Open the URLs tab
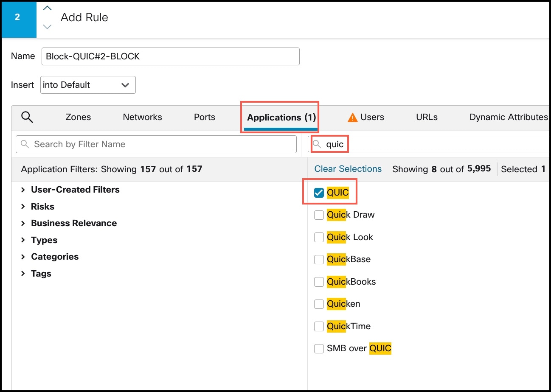The width and height of the screenshot is (551, 392). click(x=426, y=117)
